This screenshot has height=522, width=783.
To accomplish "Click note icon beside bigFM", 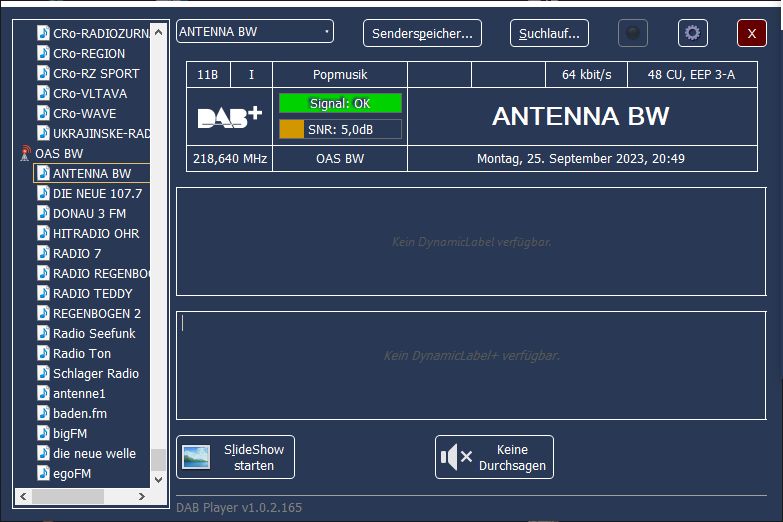I will [43, 433].
